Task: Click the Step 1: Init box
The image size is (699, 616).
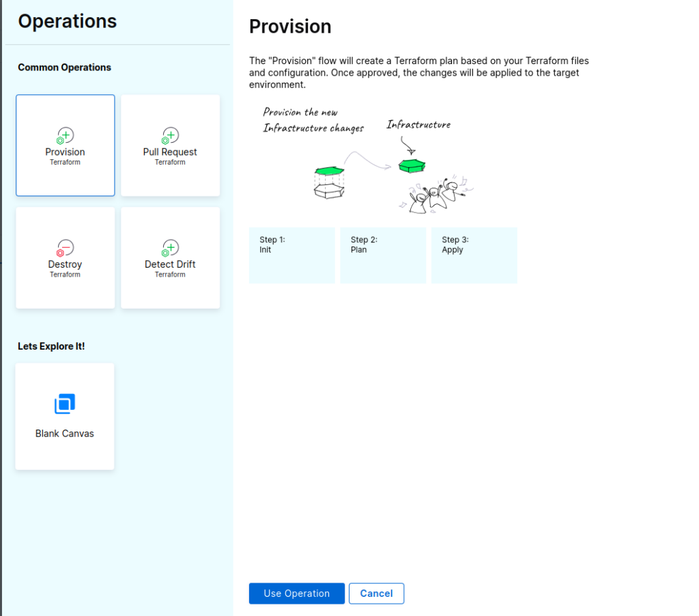Action: point(291,255)
